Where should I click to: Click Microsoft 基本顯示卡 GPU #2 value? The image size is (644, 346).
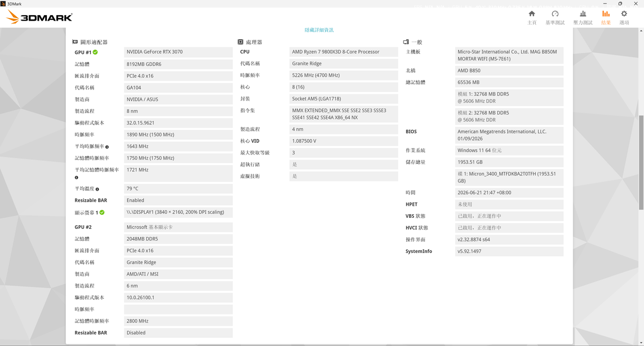click(x=178, y=227)
